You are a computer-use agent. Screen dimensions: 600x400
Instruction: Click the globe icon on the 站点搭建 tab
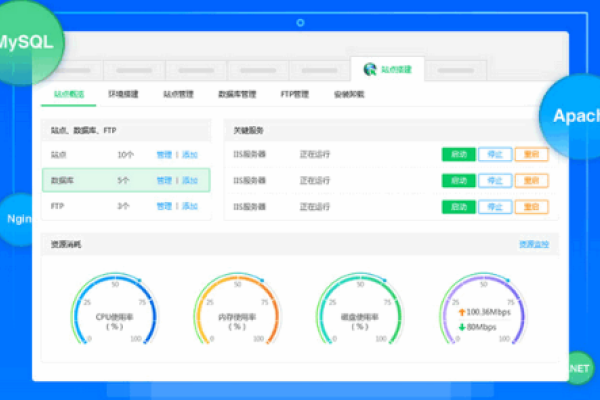click(x=370, y=69)
